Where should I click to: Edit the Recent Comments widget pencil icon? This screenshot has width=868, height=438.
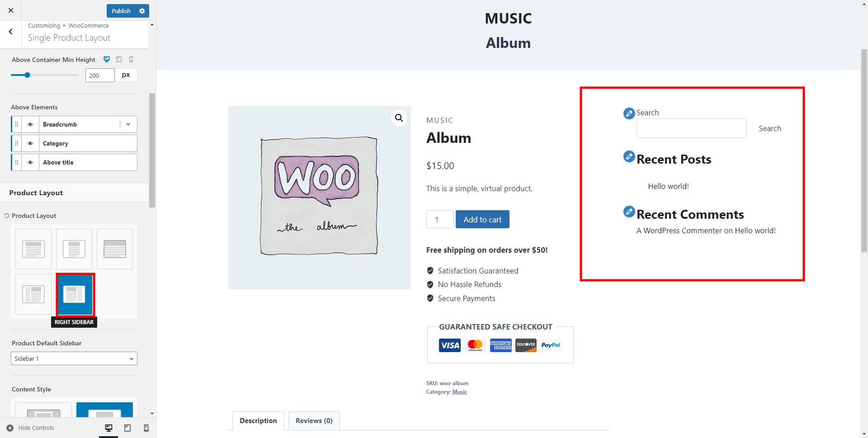pyautogui.click(x=629, y=212)
